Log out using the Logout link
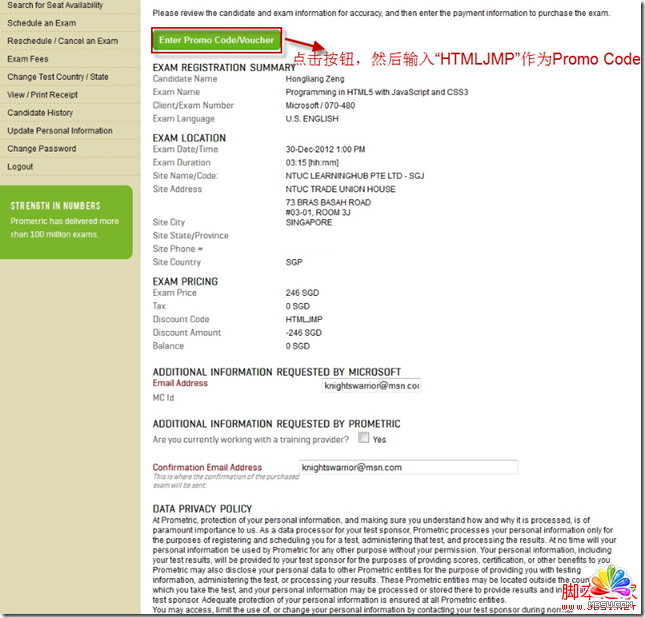The image size is (645, 618). [20, 167]
